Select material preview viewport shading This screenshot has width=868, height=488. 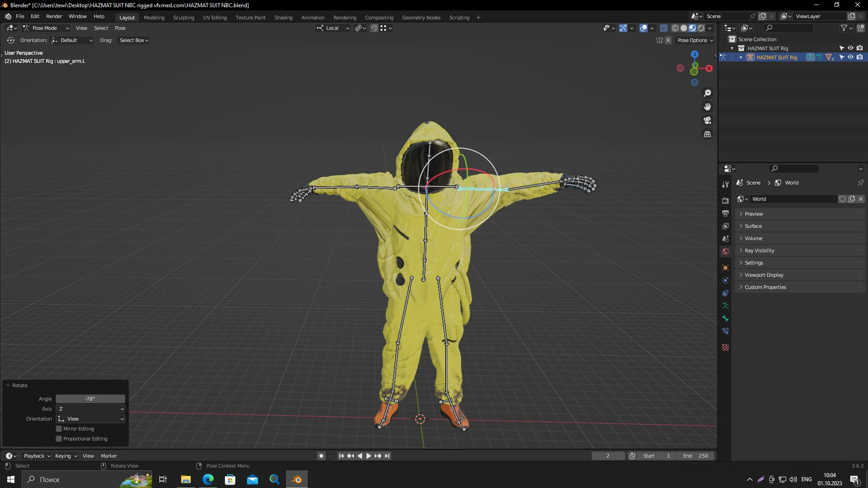click(692, 28)
